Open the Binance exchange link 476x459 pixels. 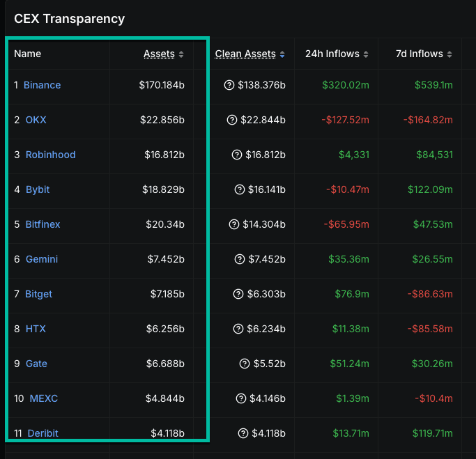click(x=42, y=85)
